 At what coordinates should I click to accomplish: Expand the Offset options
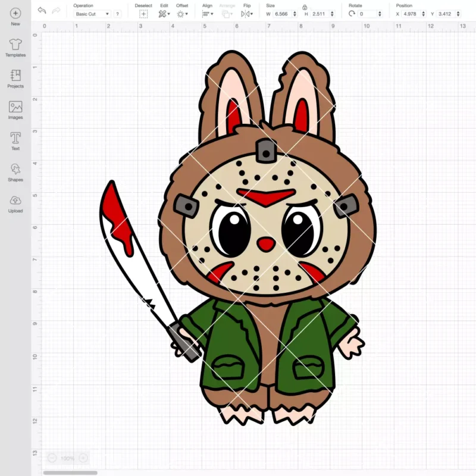[x=183, y=14]
